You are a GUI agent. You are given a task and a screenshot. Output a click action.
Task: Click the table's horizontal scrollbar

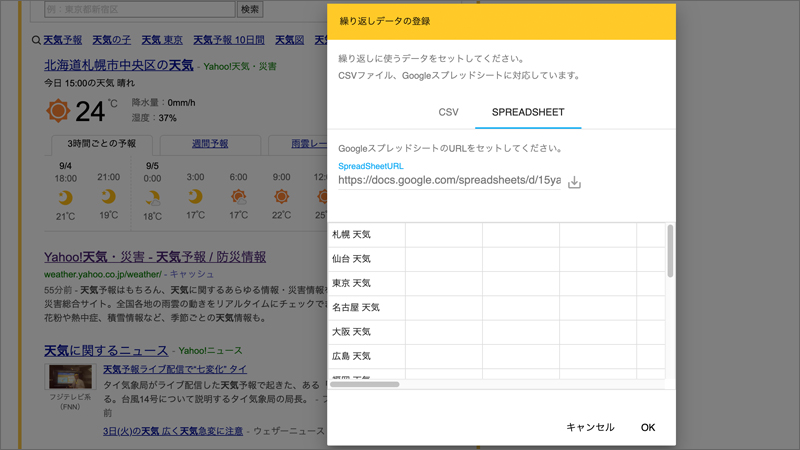[x=364, y=384]
